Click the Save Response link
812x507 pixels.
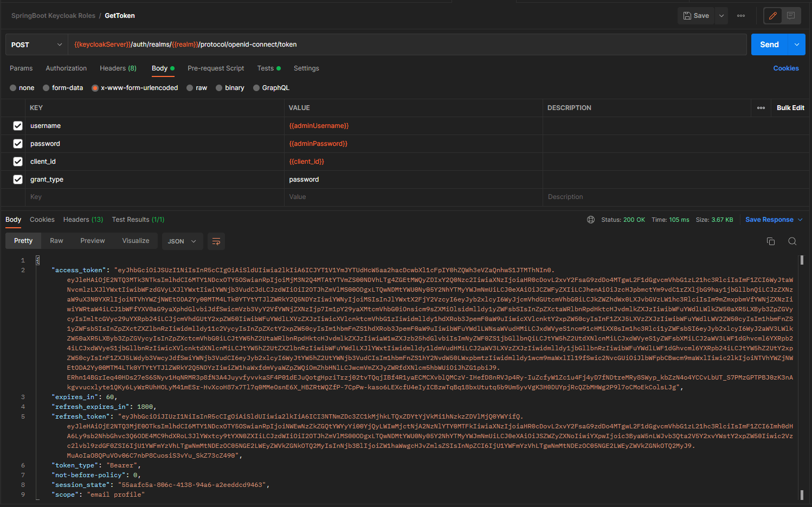[x=769, y=220]
